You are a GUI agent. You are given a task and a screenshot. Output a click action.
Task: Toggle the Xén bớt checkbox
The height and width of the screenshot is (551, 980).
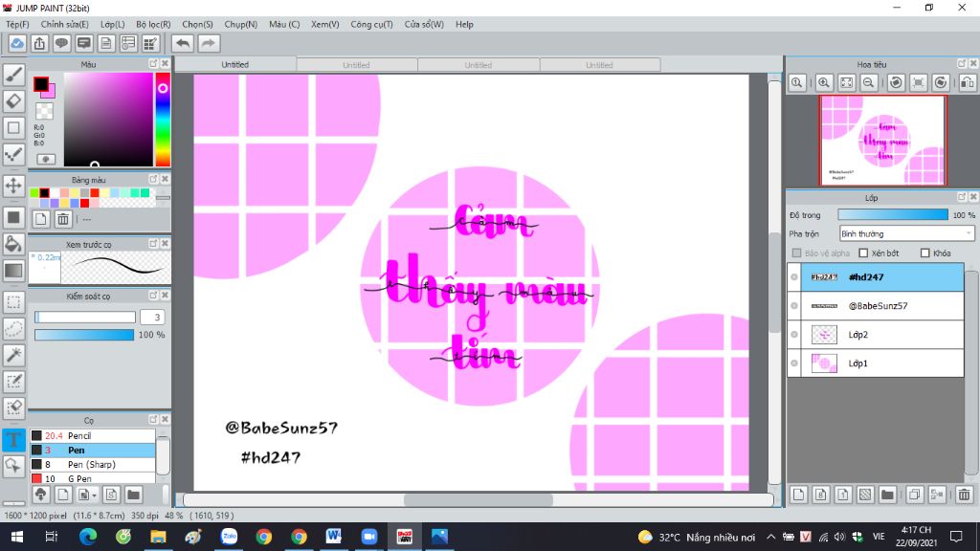coord(863,253)
